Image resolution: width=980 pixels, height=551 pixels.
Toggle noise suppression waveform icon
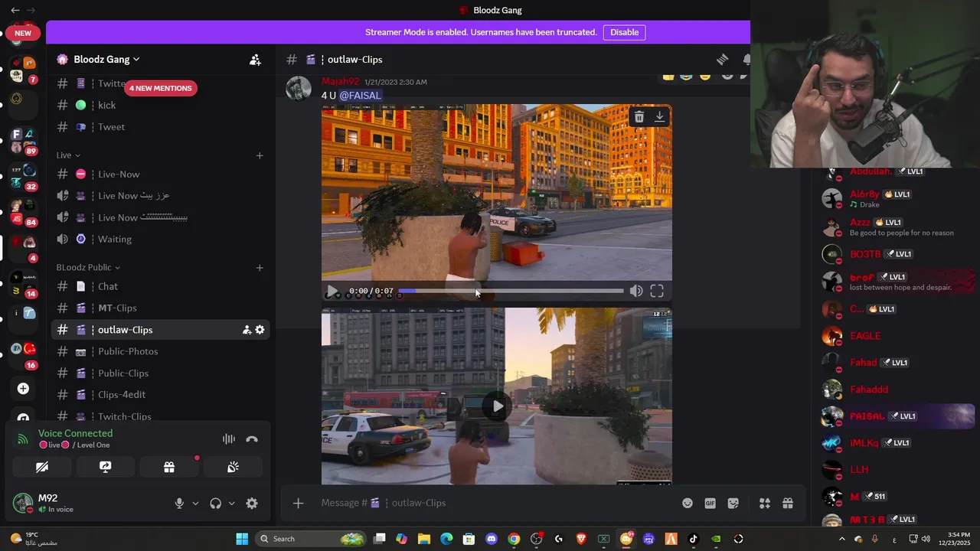pos(228,439)
